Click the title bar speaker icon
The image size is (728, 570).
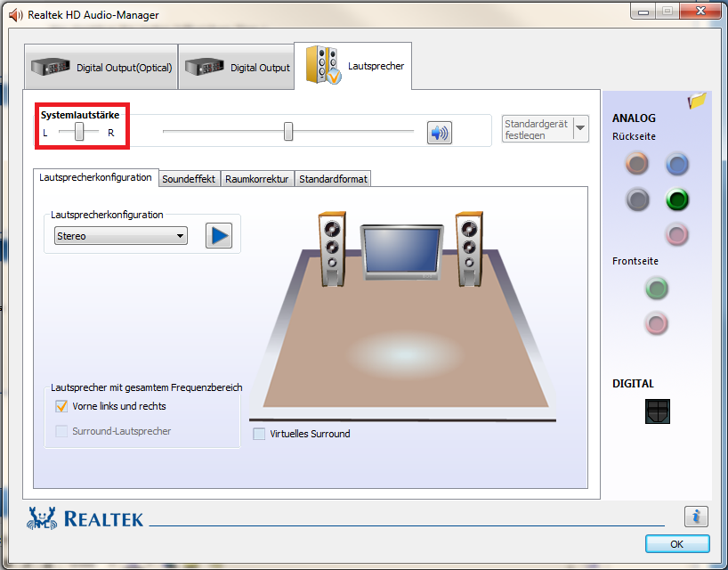(15, 15)
